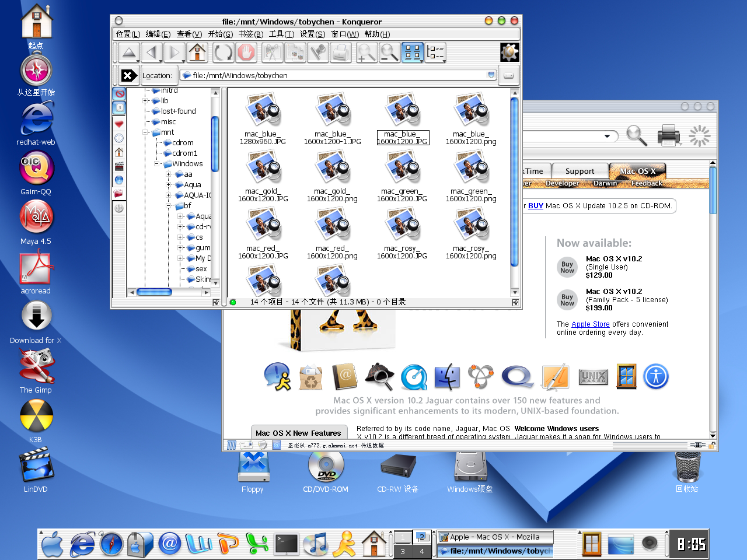Open the 工具(T) menu
The height and width of the screenshot is (560, 747).
[281, 34]
